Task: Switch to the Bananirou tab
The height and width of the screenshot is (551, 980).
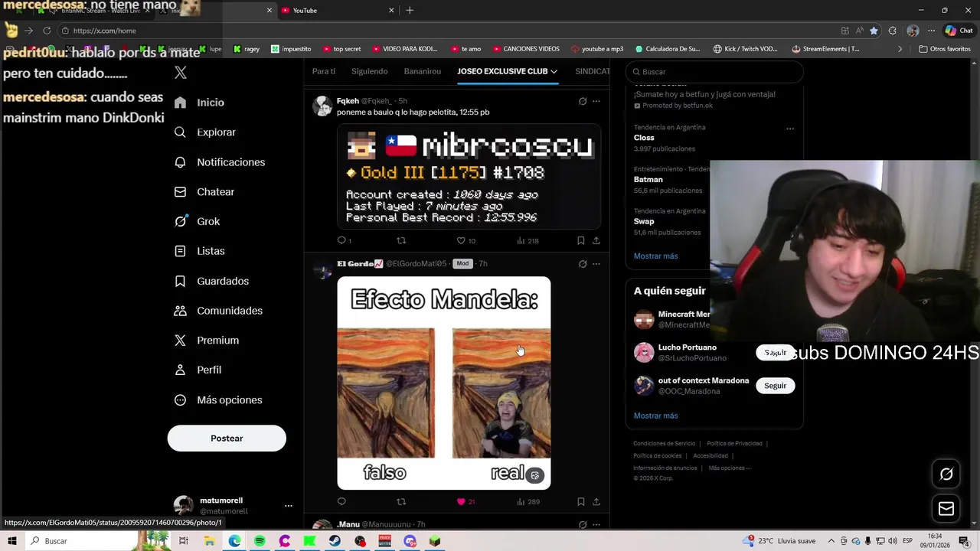Action: (423, 71)
